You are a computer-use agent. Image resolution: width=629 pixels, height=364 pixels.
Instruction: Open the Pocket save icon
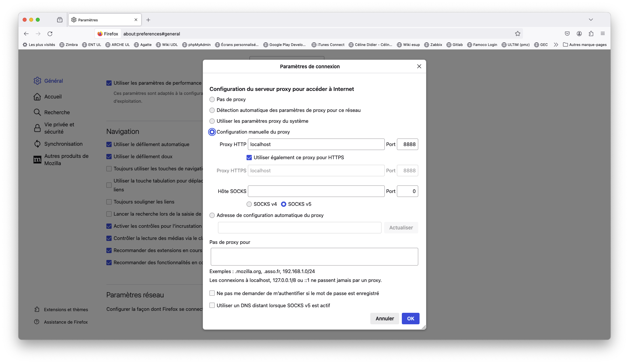(567, 34)
